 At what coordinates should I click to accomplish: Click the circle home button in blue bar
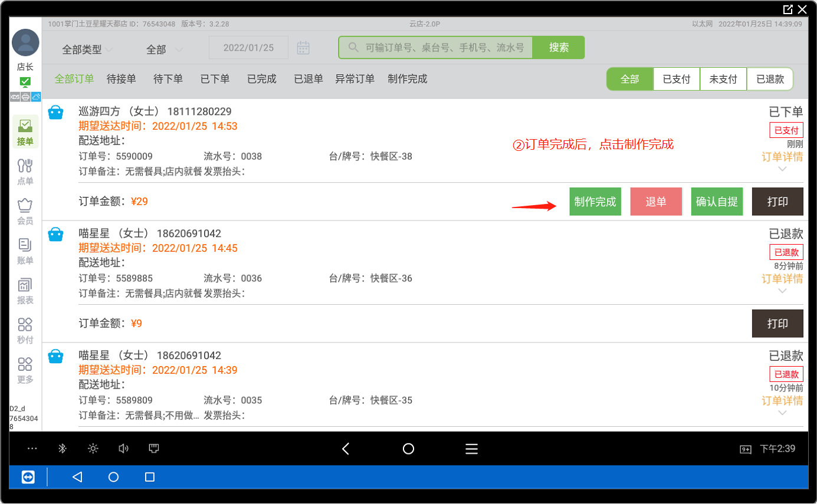coord(114,477)
